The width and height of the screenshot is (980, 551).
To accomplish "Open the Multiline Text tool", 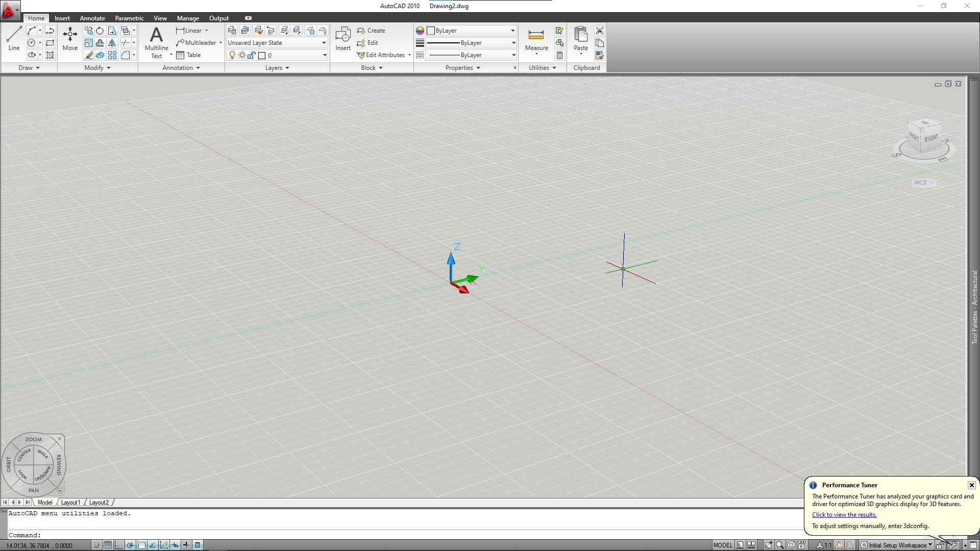I will 156,41.
